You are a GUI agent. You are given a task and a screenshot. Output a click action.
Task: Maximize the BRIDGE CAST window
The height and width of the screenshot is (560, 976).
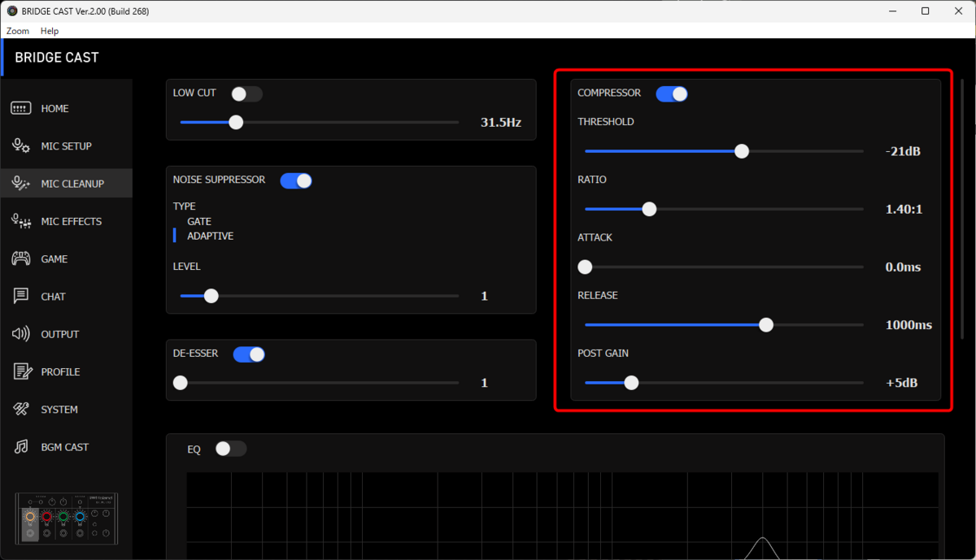point(926,11)
